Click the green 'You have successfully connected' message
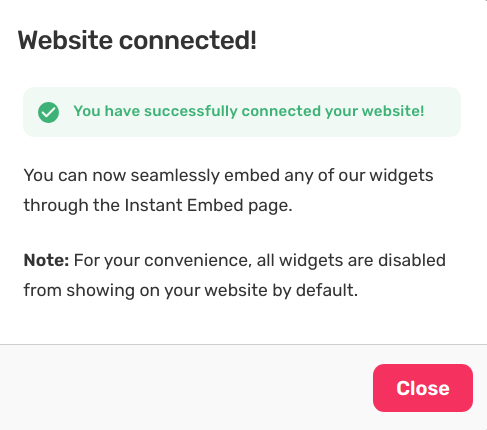This screenshot has height=430, width=487. pyautogui.click(x=249, y=111)
